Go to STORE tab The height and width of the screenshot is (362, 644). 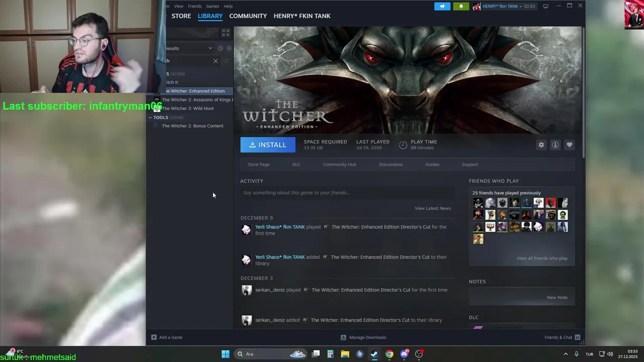click(x=181, y=16)
